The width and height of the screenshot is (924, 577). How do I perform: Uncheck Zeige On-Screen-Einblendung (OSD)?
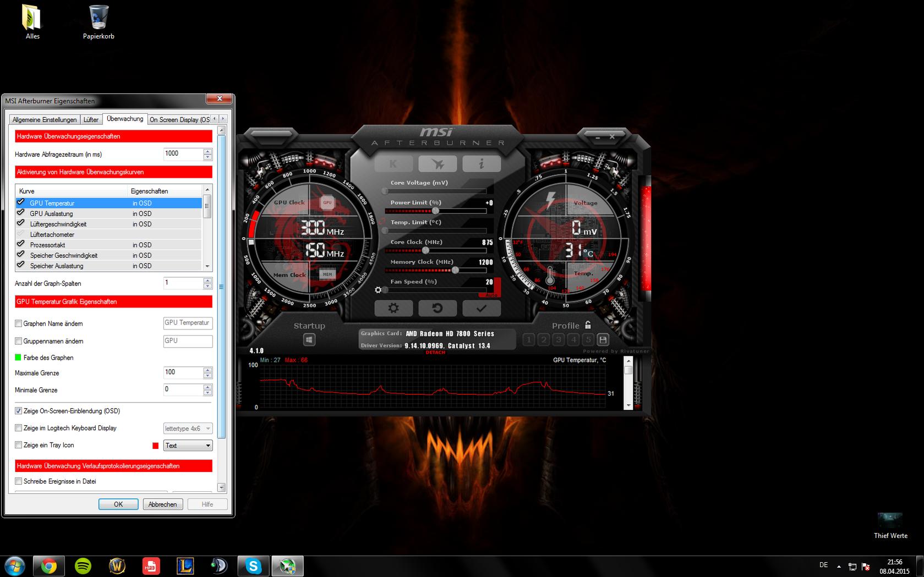[18, 411]
